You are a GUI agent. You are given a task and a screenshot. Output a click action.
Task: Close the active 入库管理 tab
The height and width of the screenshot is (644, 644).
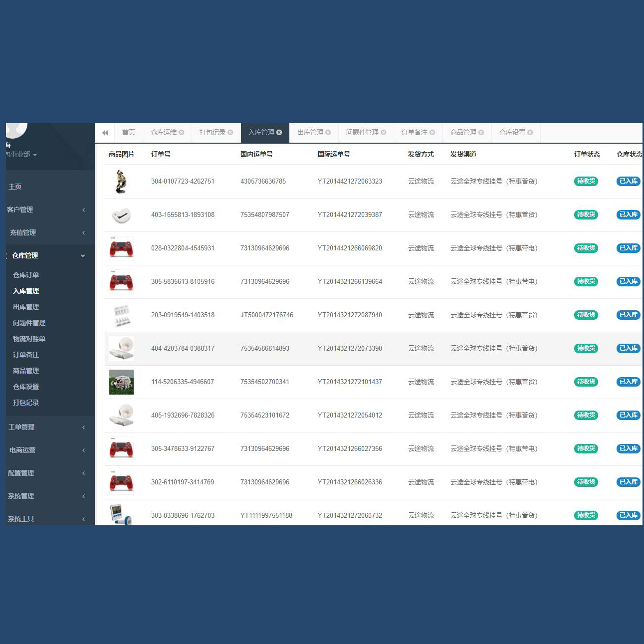[279, 133]
